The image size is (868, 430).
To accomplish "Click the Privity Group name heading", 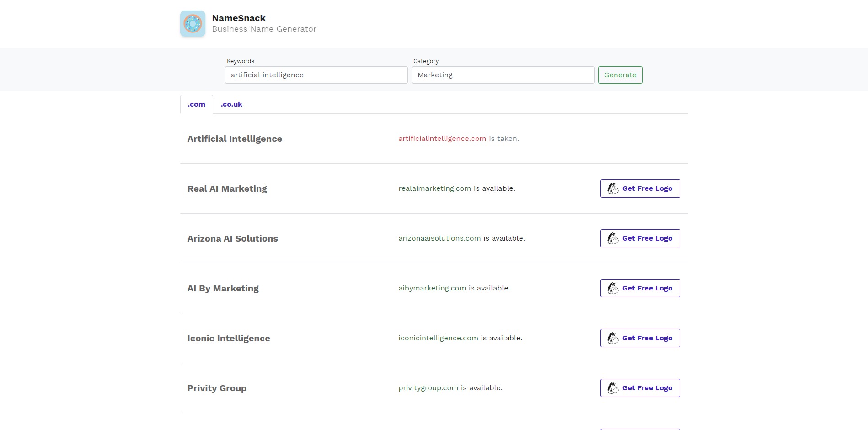I will pyautogui.click(x=217, y=388).
